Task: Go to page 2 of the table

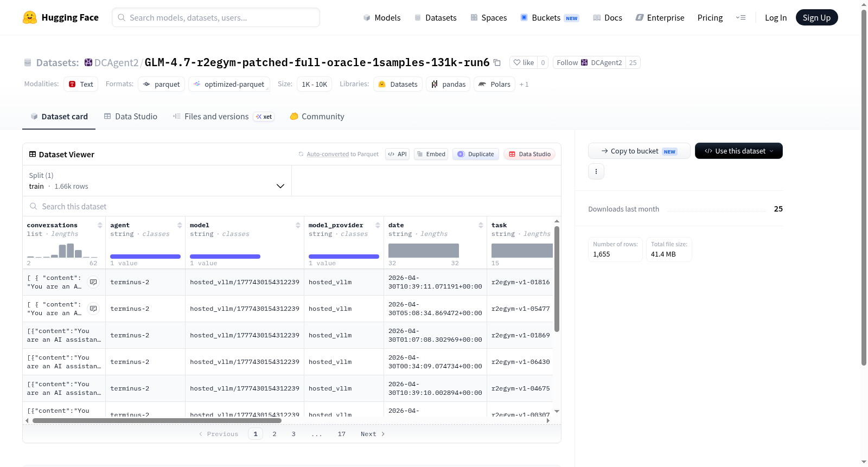Action: [275, 434]
